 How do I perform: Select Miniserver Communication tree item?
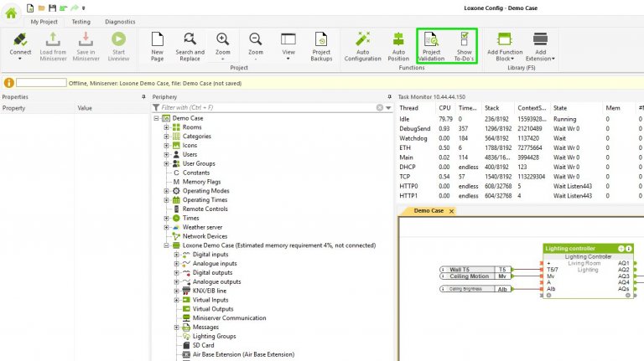(229, 318)
